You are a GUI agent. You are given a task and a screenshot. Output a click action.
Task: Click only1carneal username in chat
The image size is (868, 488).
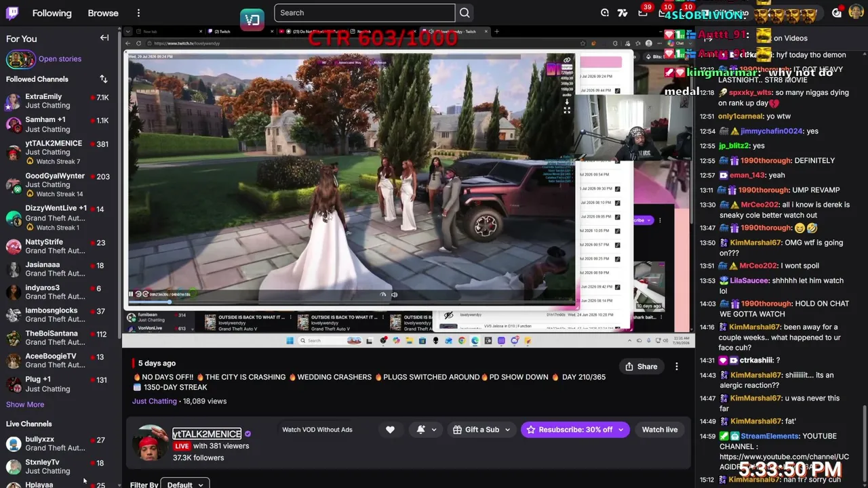pos(741,117)
